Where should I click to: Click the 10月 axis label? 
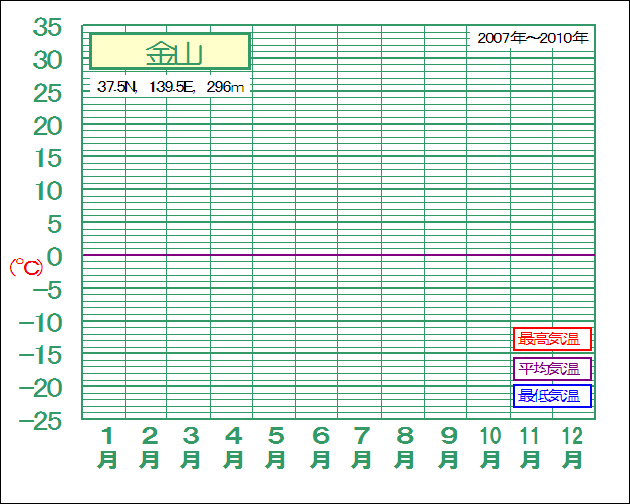tap(490, 447)
